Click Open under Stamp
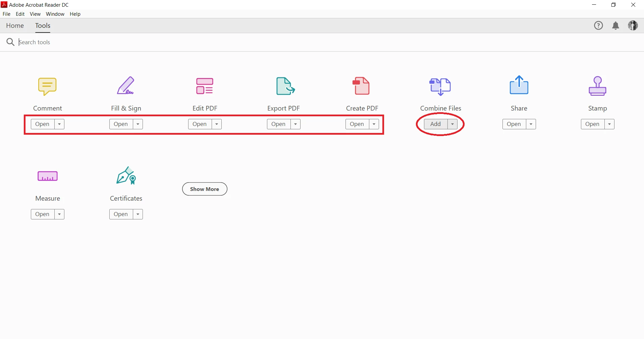The height and width of the screenshot is (339, 644). [593, 124]
